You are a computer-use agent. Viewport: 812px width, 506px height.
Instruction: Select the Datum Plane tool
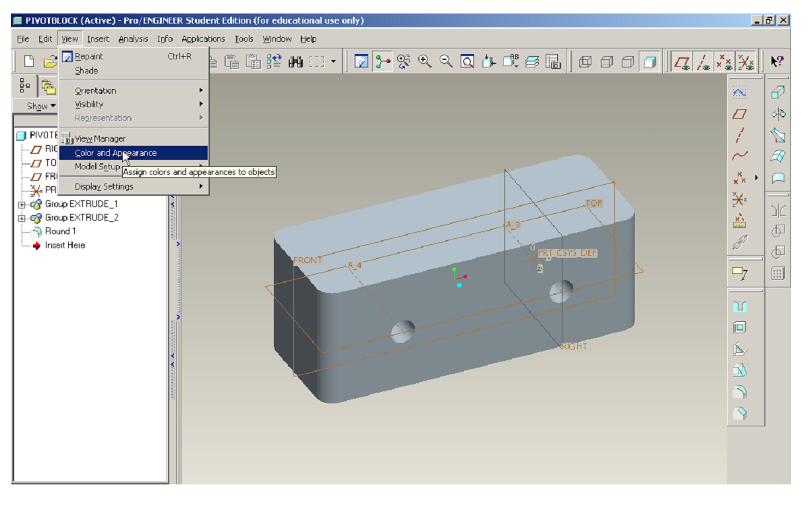pos(740,114)
